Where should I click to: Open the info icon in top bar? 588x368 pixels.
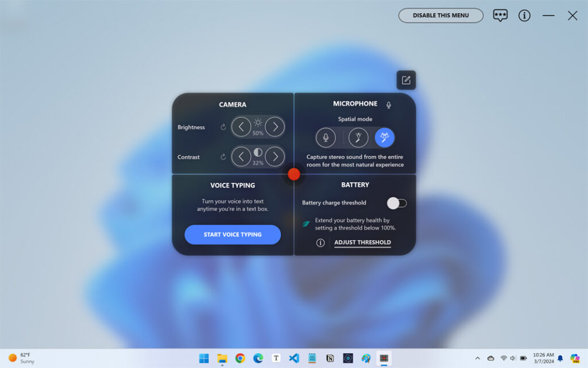(524, 16)
